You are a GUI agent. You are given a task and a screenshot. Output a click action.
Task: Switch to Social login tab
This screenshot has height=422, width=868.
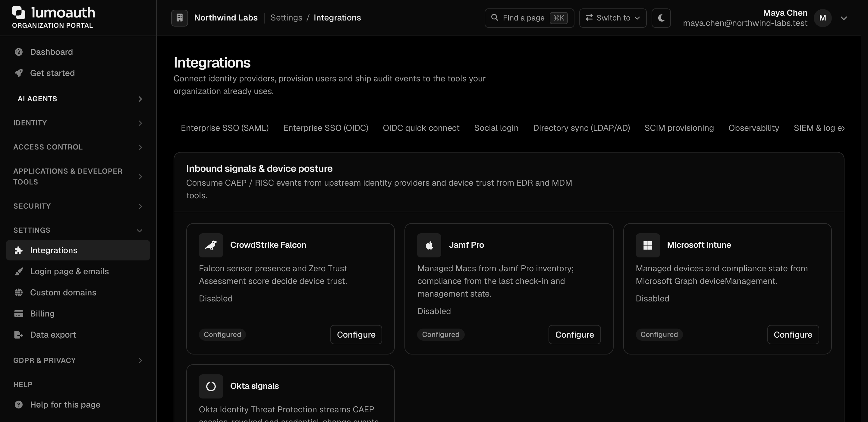pyautogui.click(x=496, y=128)
